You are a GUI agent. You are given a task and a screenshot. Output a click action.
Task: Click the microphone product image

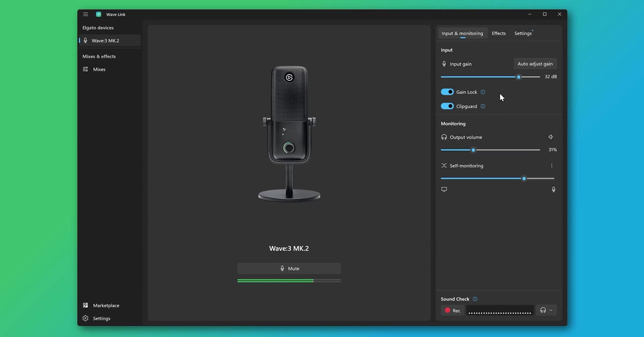coord(289,133)
